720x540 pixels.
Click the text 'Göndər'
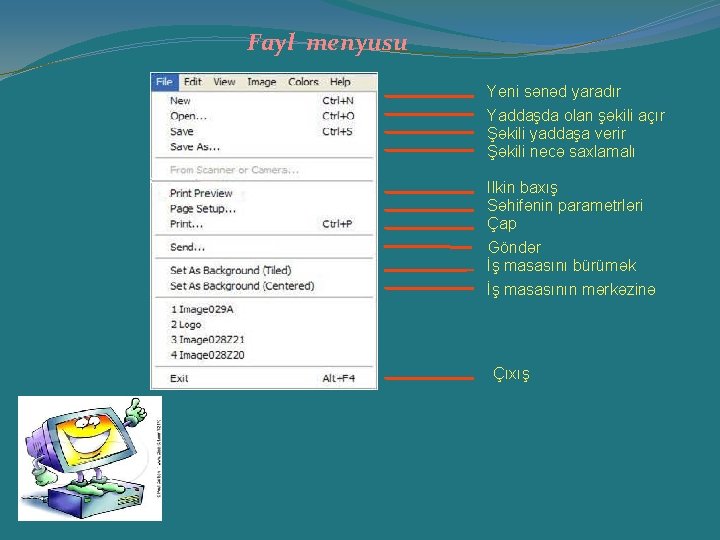(x=514, y=247)
